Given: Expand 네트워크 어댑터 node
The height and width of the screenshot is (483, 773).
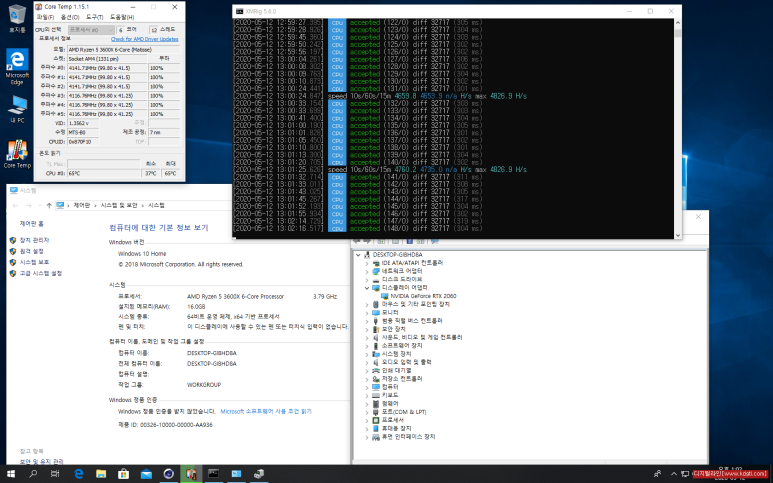Looking at the screenshot, I should click(367, 272).
